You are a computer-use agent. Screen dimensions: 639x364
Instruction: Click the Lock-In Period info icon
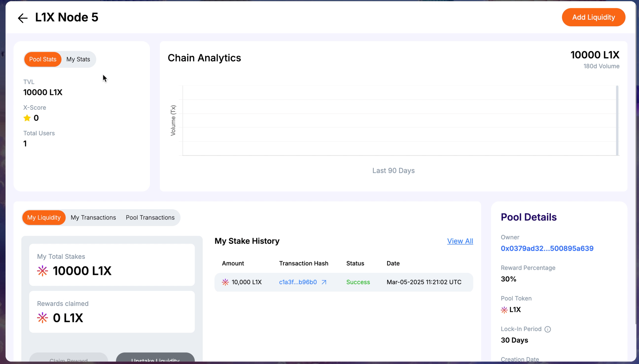click(x=548, y=329)
